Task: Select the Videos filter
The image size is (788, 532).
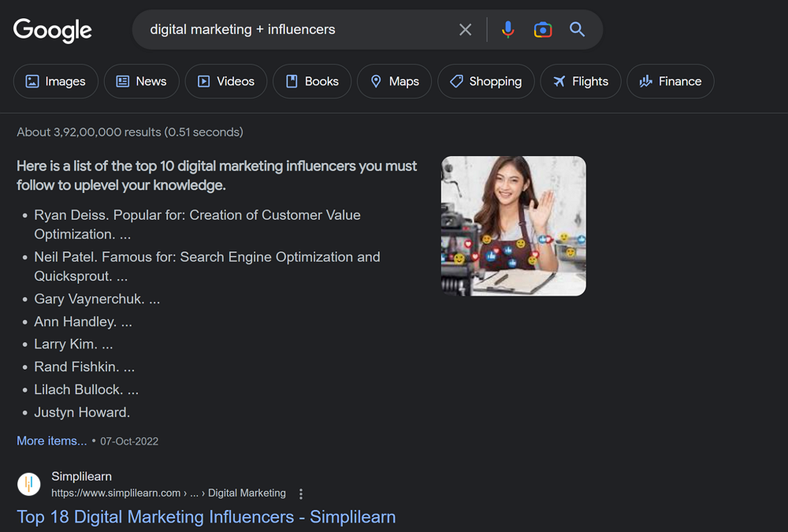Action: pos(225,81)
